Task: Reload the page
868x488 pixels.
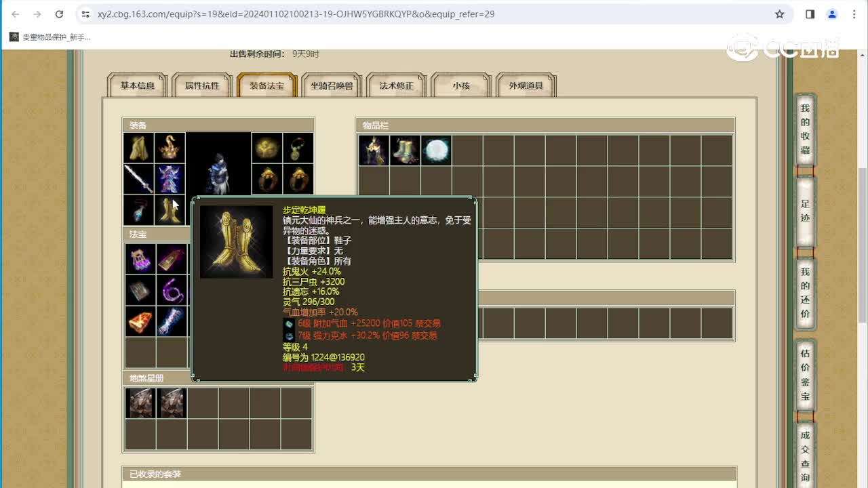Action: pyautogui.click(x=59, y=14)
